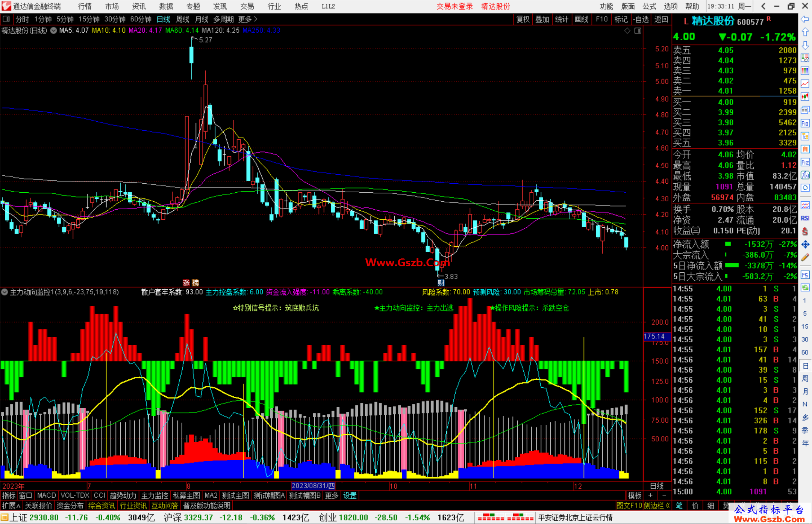Open 图文F10 button
This screenshot has width=812, height=524.
tap(629, 506)
